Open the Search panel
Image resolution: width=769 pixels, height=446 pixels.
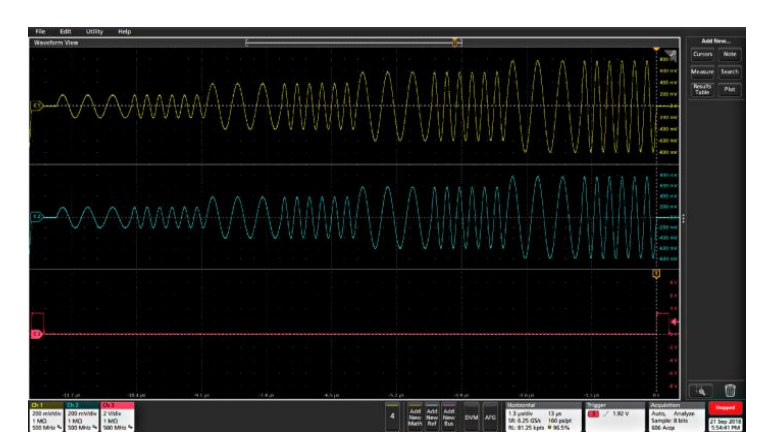[730, 72]
